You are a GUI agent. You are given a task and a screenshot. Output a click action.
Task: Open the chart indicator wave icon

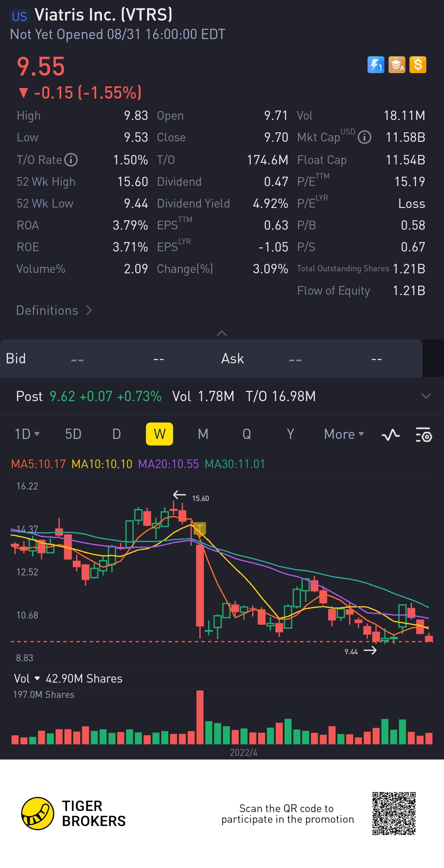(391, 434)
